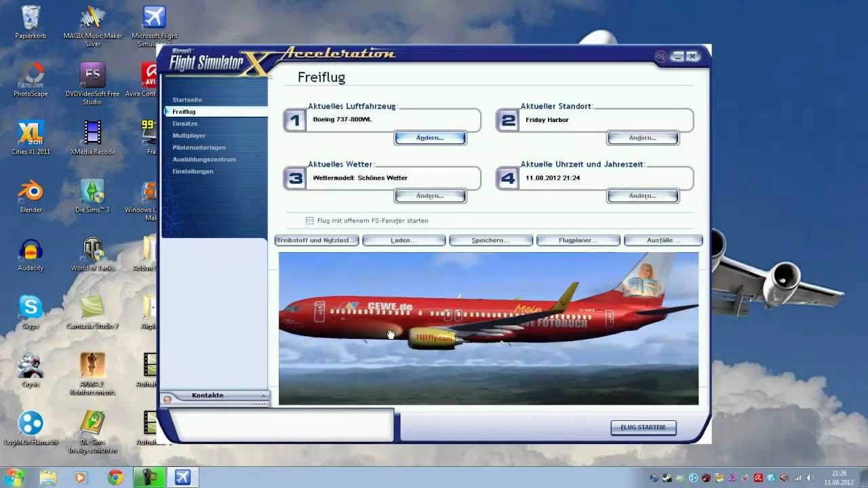
Task: Click the Friday Harbor location field
Action: [607, 120]
